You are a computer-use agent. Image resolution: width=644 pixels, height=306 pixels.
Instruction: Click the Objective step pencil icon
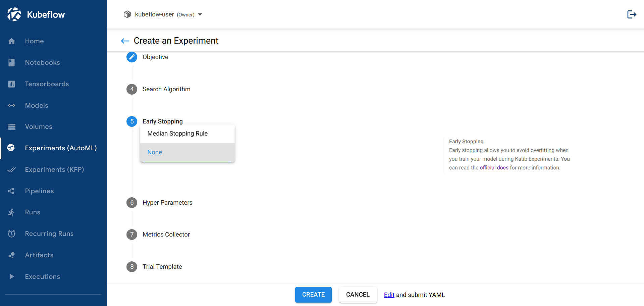click(132, 57)
